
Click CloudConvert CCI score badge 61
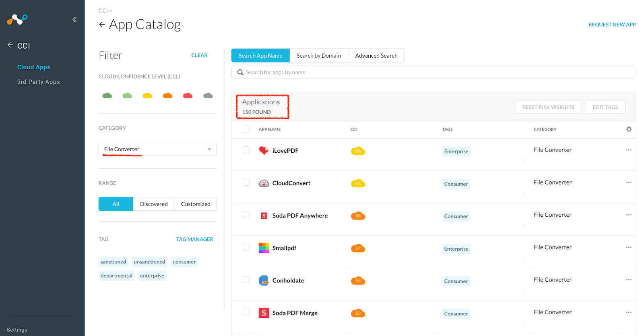[x=358, y=183]
